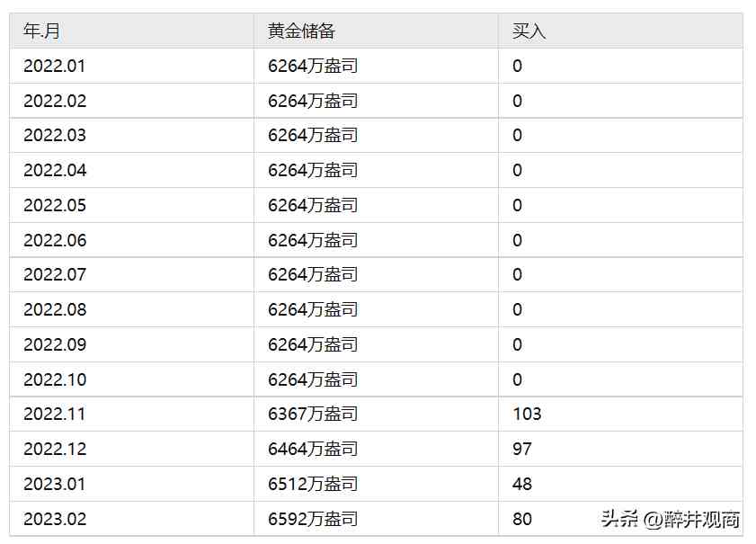756x544 pixels.
Task: Select the 97 purchase value cell
Action: tap(522, 449)
